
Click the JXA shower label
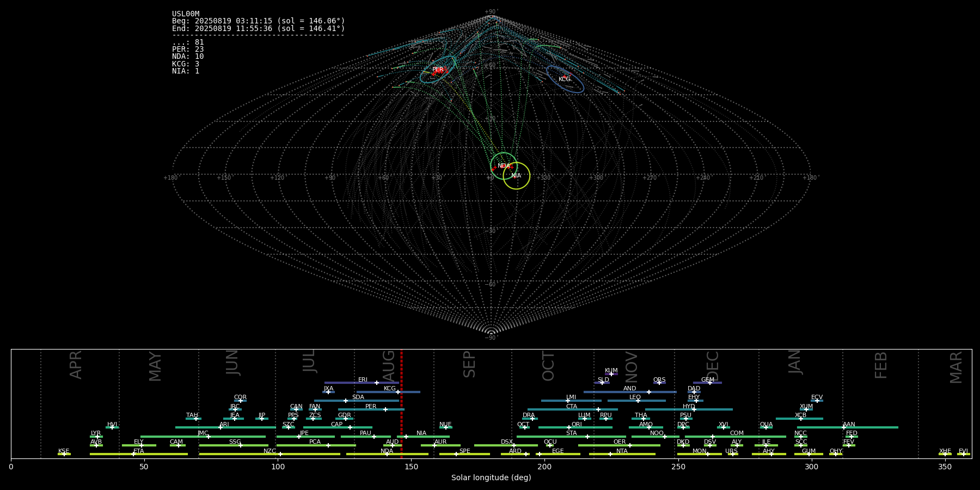[x=328, y=389]
